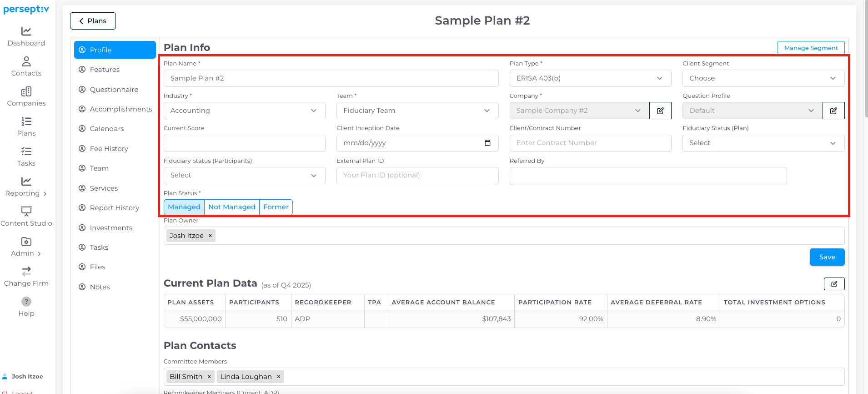Open the Calendars tab

point(115,129)
